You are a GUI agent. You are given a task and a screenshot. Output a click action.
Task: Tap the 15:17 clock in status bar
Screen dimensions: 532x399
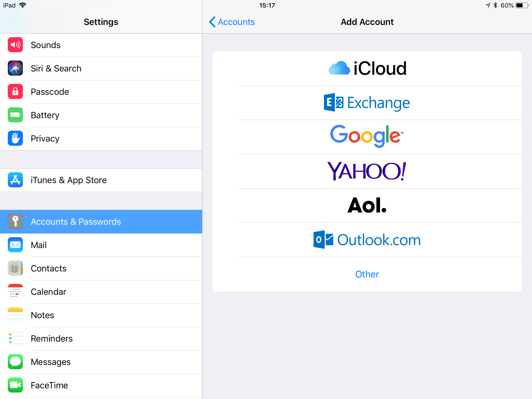(267, 5)
